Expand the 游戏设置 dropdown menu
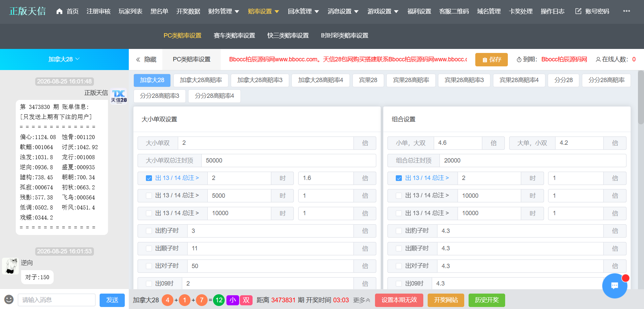The width and height of the screenshot is (644, 309). click(383, 11)
